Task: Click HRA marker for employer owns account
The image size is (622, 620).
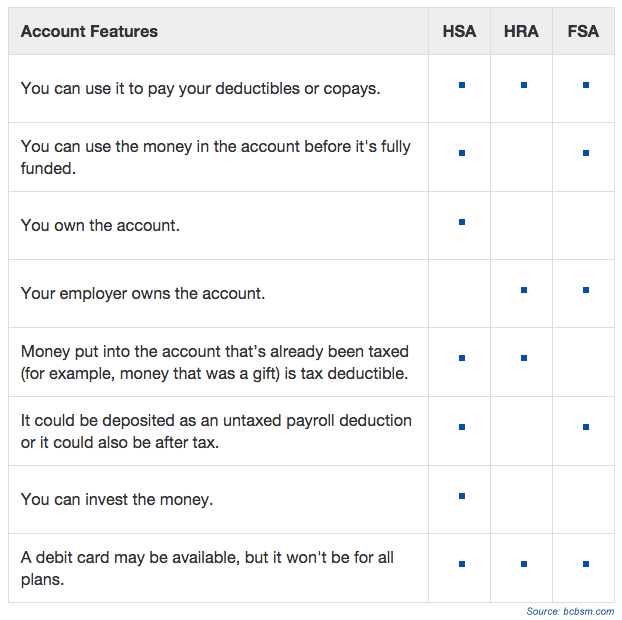Action: click(x=524, y=290)
